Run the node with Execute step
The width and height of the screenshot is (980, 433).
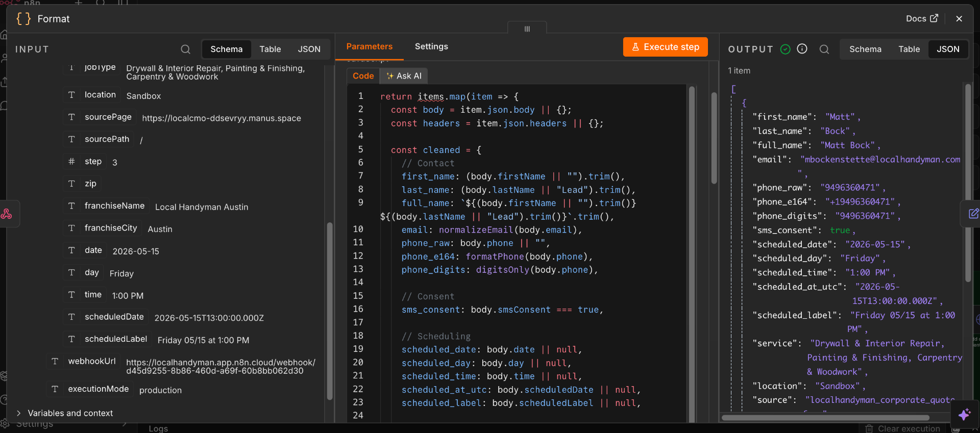[666, 47]
